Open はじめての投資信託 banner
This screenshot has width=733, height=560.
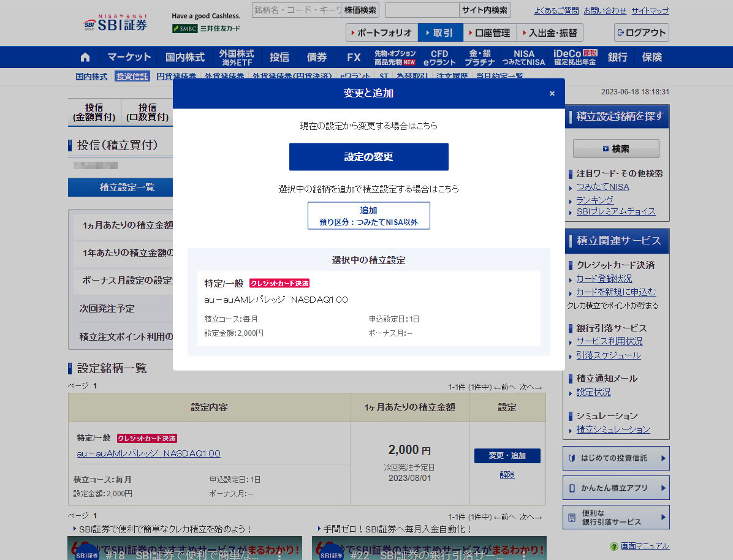(x=615, y=458)
